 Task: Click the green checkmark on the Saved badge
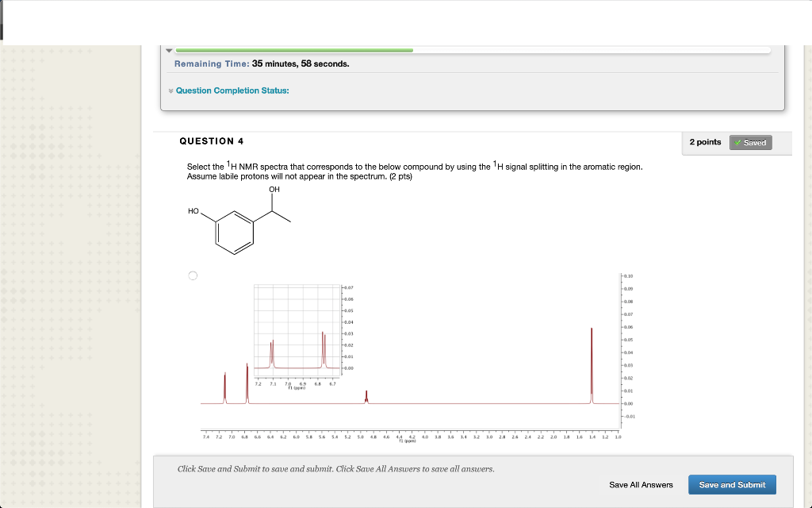click(x=739, y=143)
